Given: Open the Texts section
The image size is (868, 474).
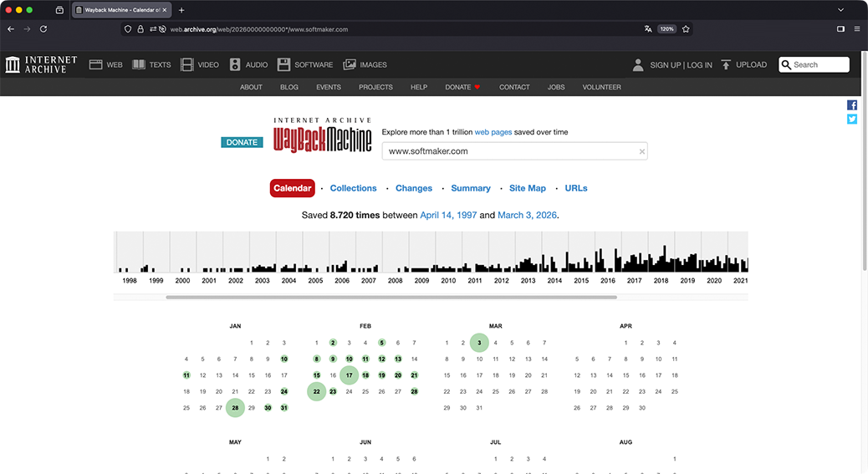Looking at the screenshot, I should pos(151,64).
